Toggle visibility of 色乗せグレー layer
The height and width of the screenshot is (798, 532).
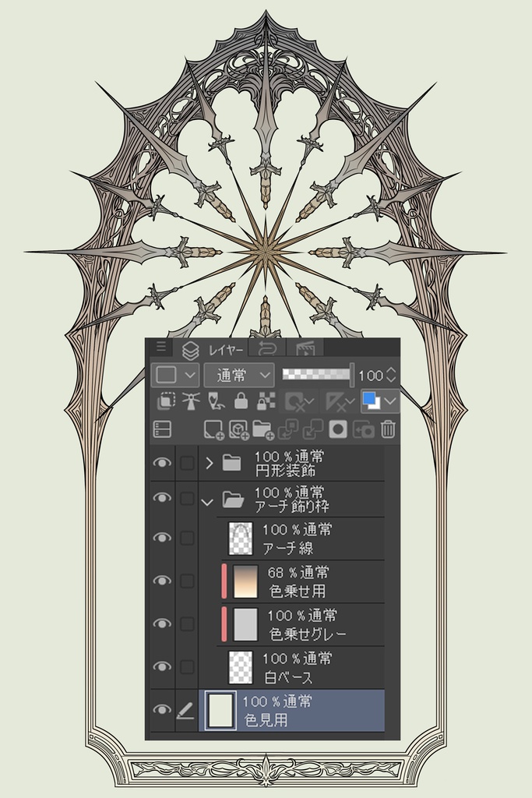[162, 623]
